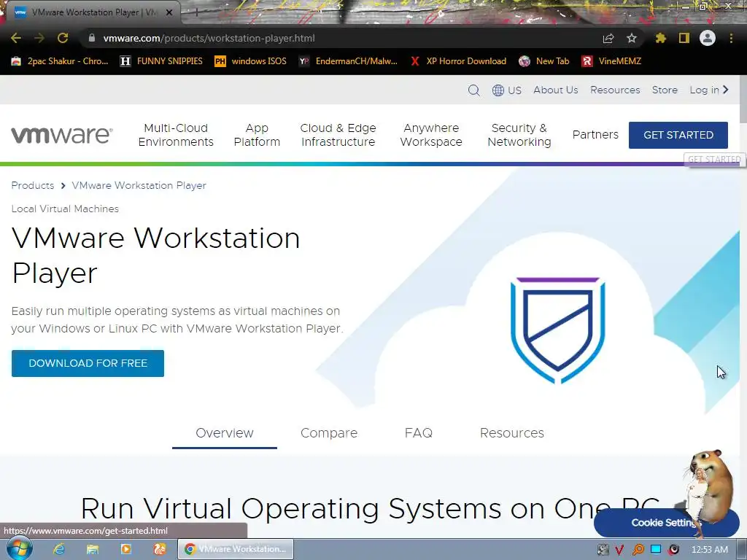Launch Internet Explorer from taskbar
Viewport: 747px width, 560px height.
(x=58, y=549)
